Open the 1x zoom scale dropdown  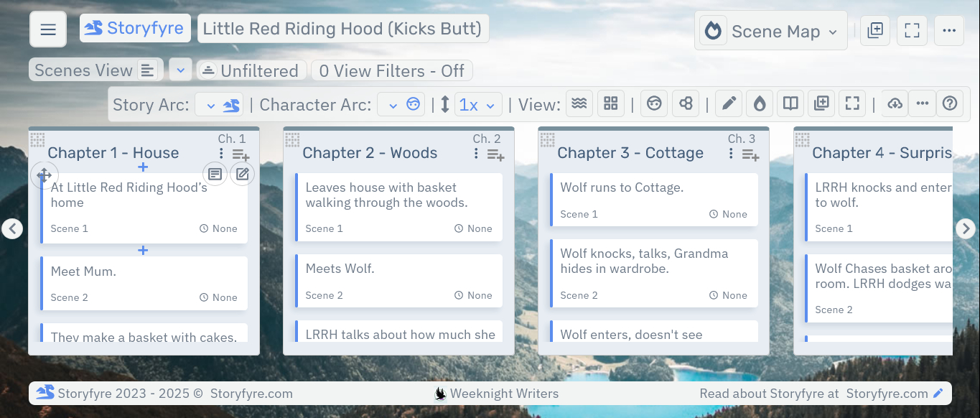[x=477, y=105]
